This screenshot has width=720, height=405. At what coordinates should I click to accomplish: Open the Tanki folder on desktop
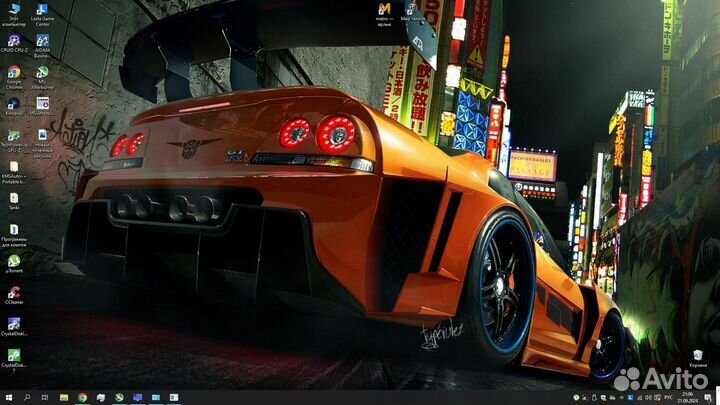coord(14,198)
